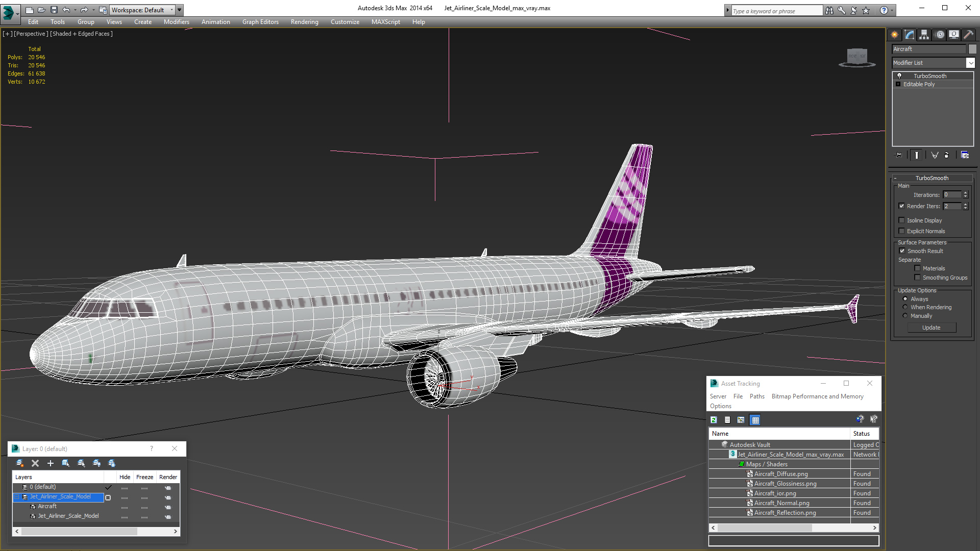Viewport: 980px width, 551px height.
Task: Hide/Unhide all layers icon
Action: (x=96, y=463)
